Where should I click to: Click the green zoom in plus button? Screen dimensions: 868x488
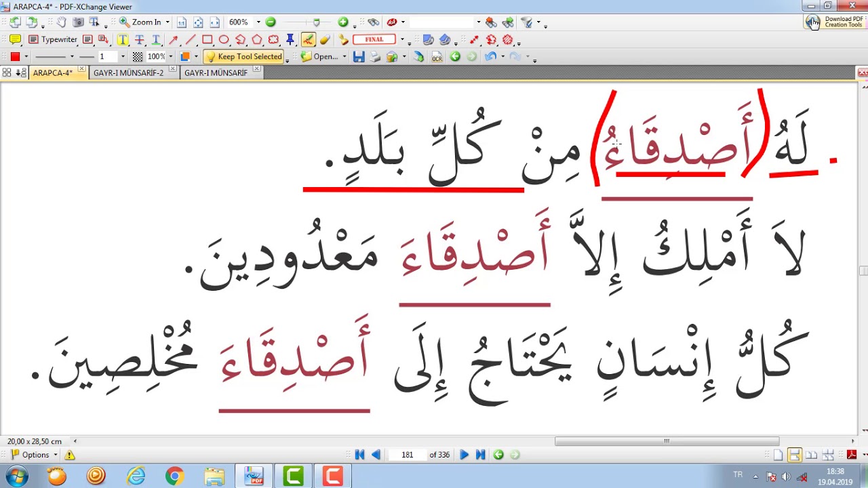coord(343,22)
